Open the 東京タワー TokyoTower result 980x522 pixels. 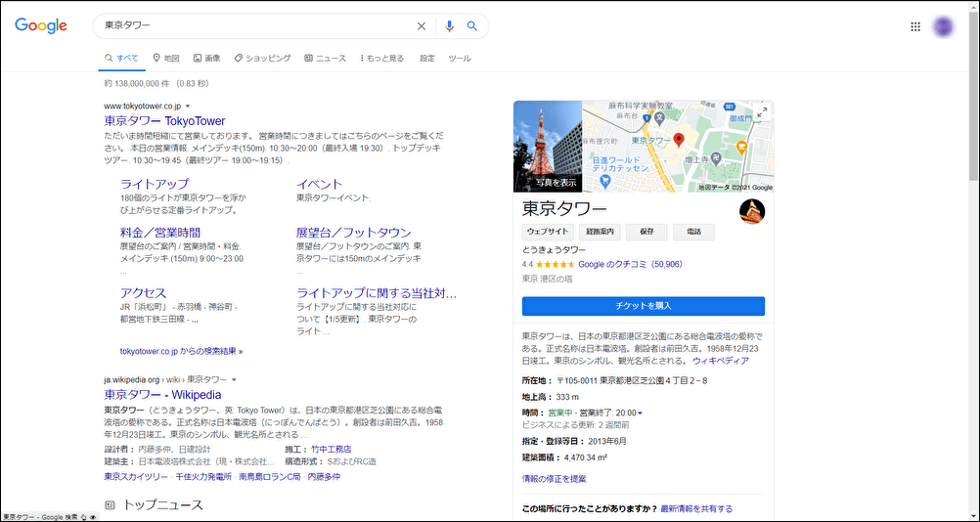click(164, 120)
